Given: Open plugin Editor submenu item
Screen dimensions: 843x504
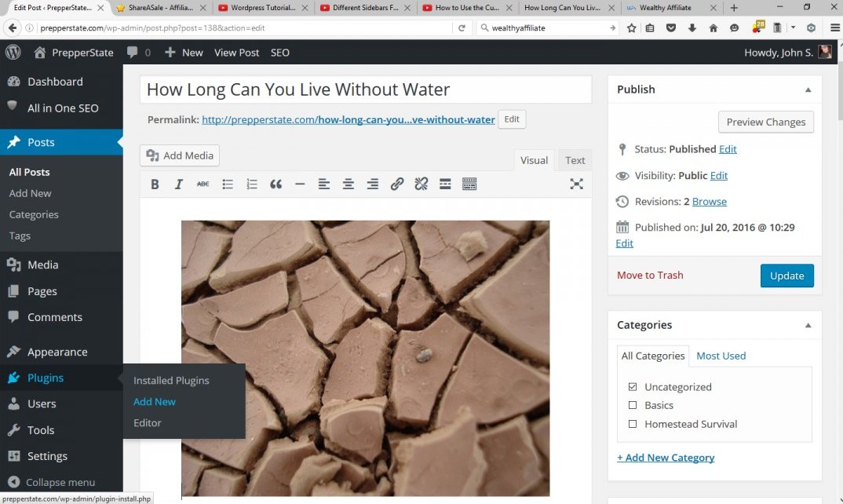Looking at the screenshot, I should pyautogui.click(x=148, y=423).
